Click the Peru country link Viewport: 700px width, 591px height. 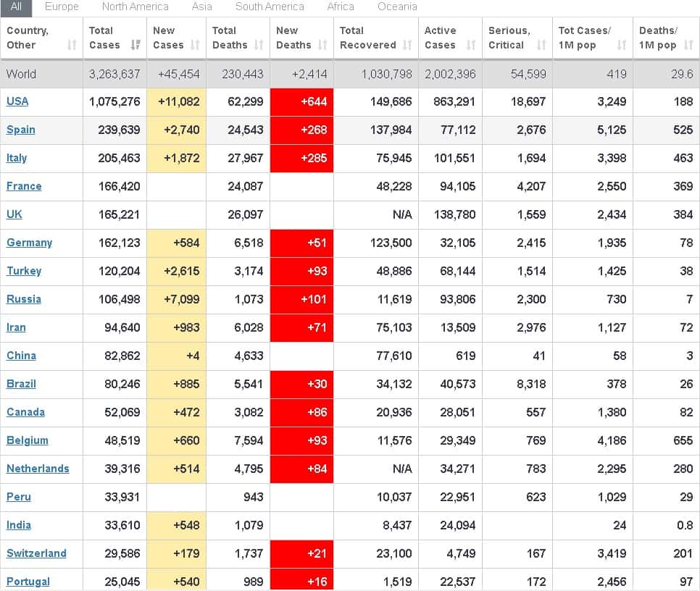coord(18,497)
